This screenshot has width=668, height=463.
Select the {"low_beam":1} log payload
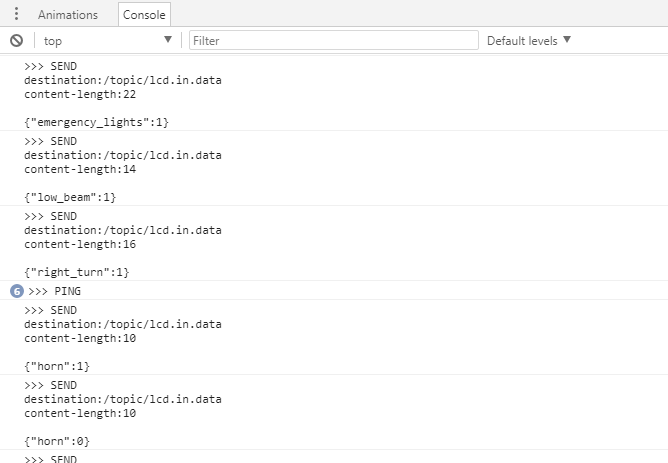(x=70, y=197)
